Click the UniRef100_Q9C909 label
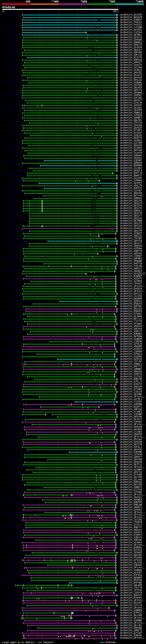Image resolution: width=146 pixels, height=644 pixels. 131,329
